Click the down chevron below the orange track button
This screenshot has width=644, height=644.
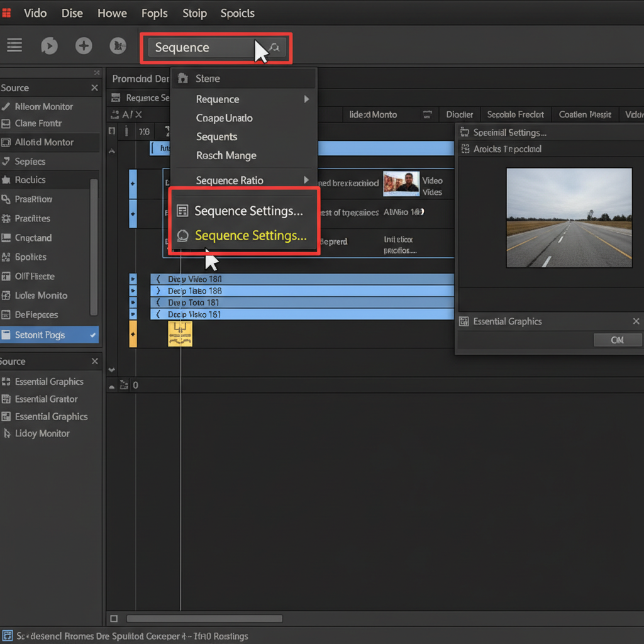(x=112, y=370)
